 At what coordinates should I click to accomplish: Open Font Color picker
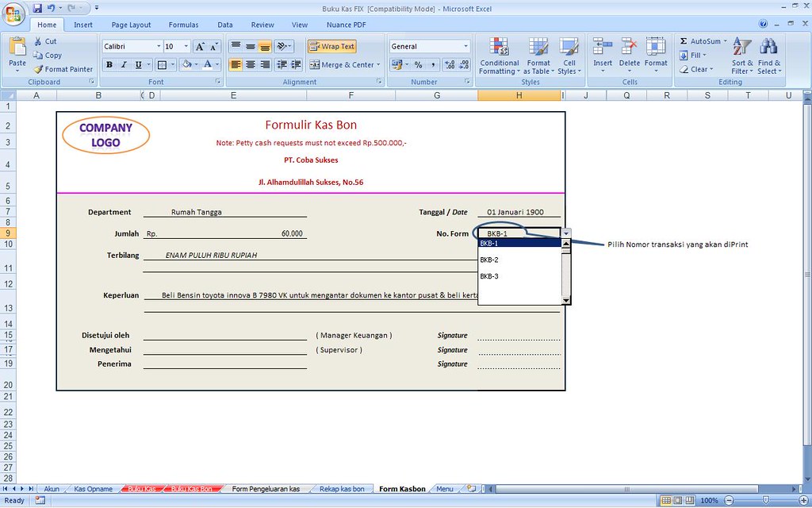207,65
